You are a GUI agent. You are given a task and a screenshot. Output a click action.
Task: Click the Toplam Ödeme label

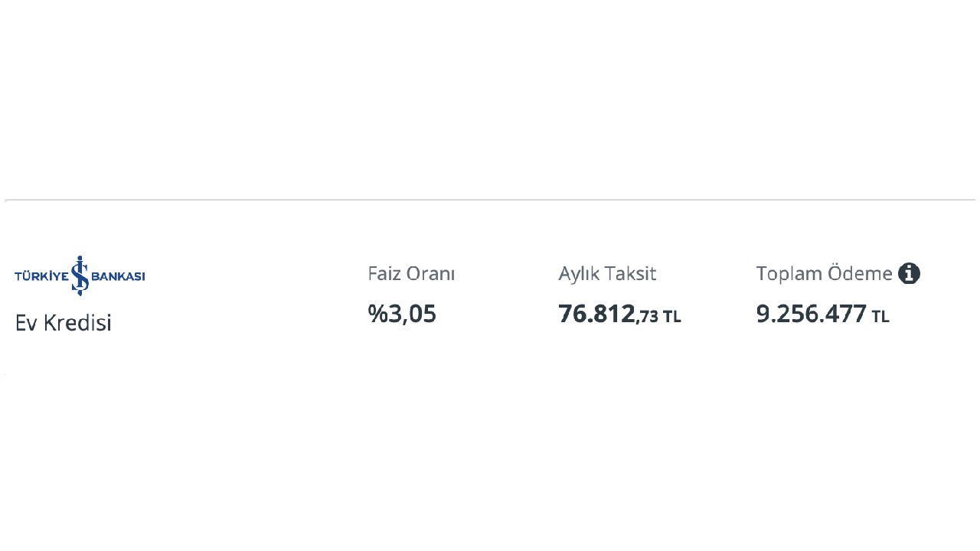point(824,274)
